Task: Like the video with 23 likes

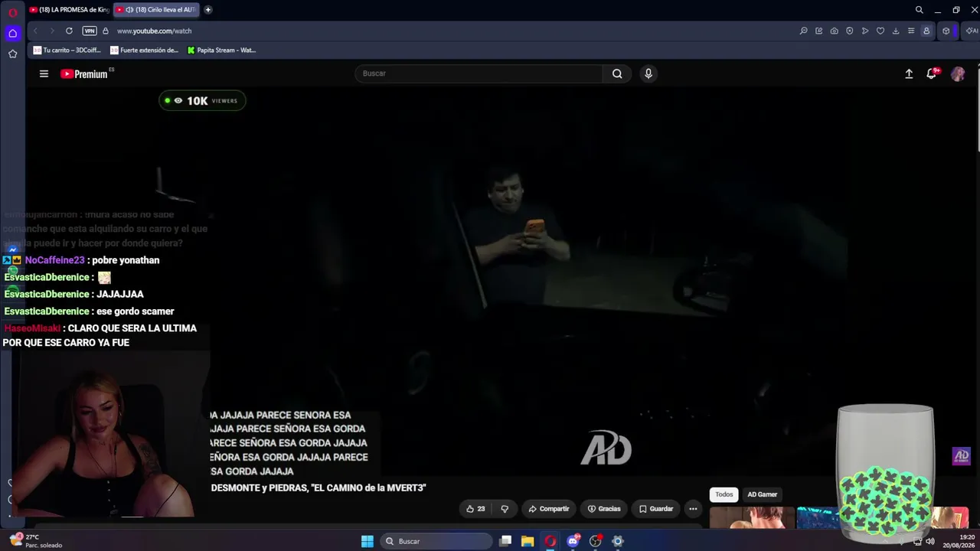Action: coord(475,509)
